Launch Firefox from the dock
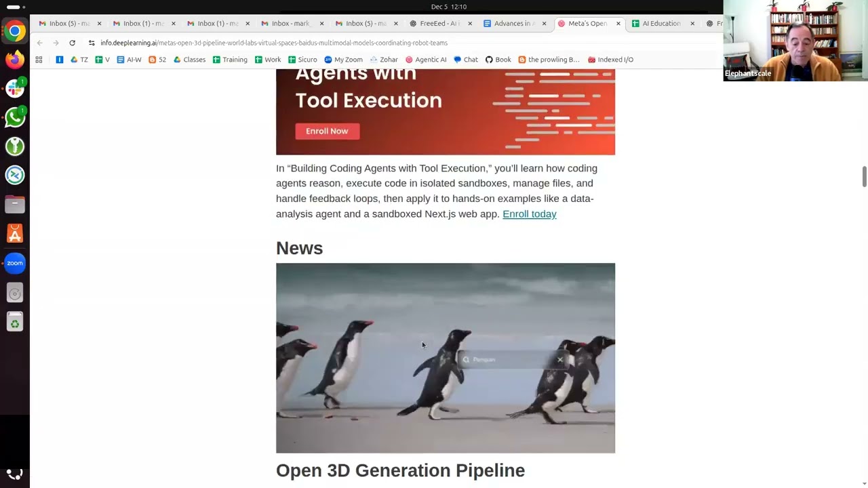This screenshot has width=868, height=488. tap(15, 60)
